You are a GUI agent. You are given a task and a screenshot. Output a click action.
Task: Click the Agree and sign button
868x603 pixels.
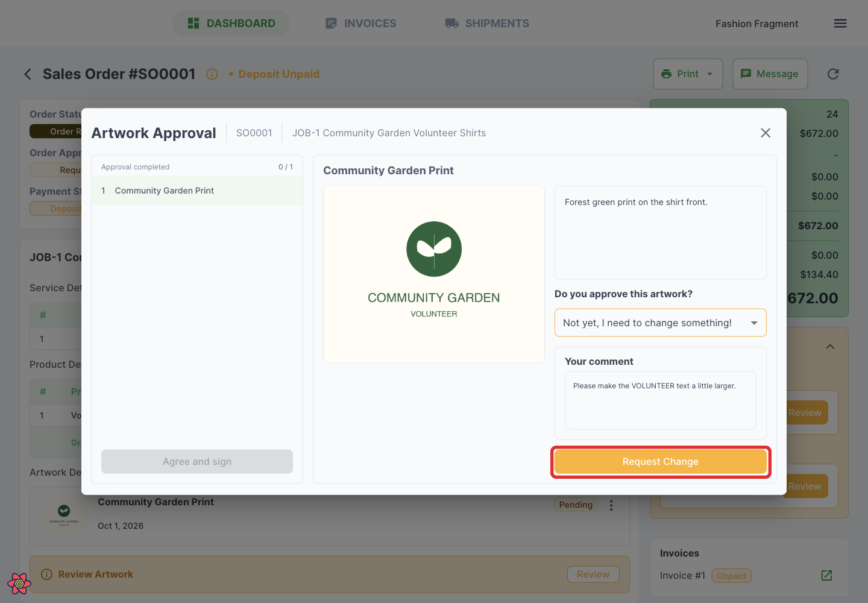[x=197, y=462]
